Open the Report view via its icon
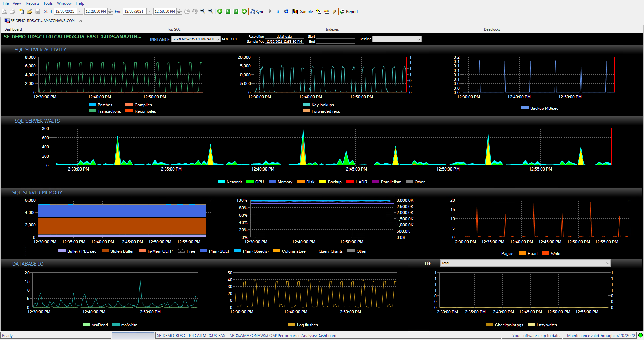Screen dimensions: 644x340 click(x=343, y=11)
